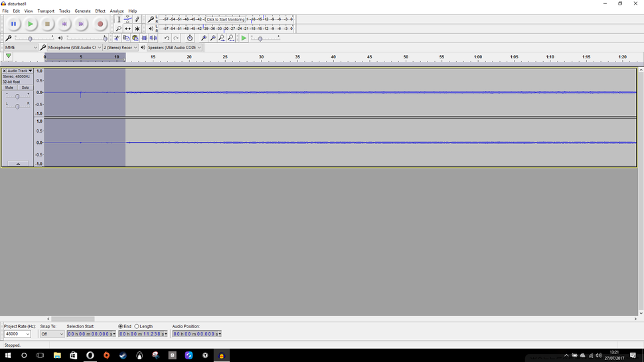Open the 2 (Stereo) recording channels dropdown
The image size is (644, 362).
tap(120, 48)
